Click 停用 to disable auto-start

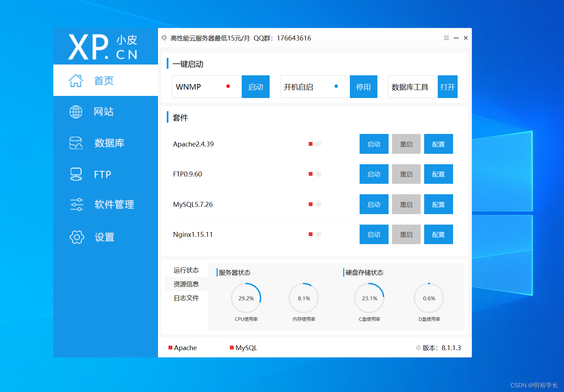point(363,87)
